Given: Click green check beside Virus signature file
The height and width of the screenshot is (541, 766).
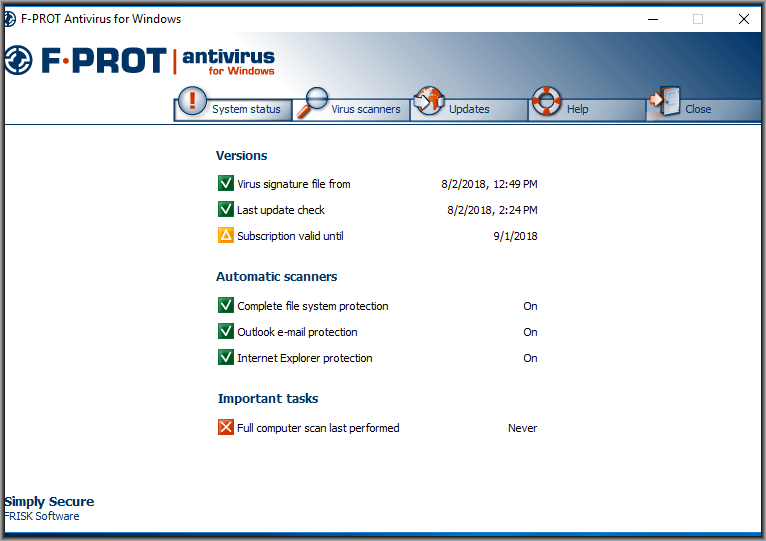Looking at the screenshot, I should point(226,183).
